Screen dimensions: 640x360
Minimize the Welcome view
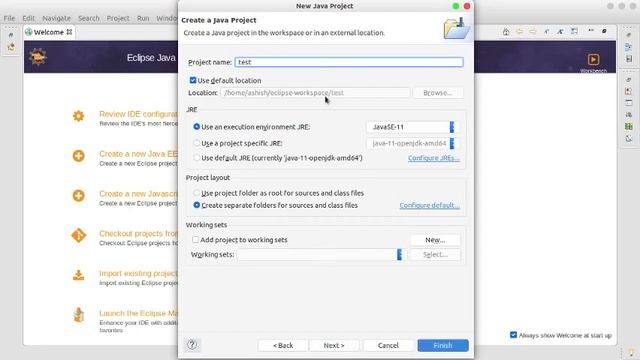click(591, 31)
